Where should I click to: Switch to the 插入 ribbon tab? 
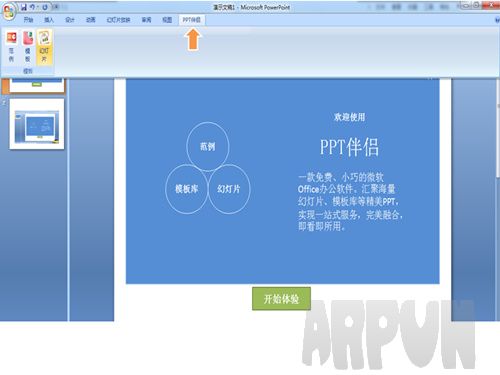(49, 20)
